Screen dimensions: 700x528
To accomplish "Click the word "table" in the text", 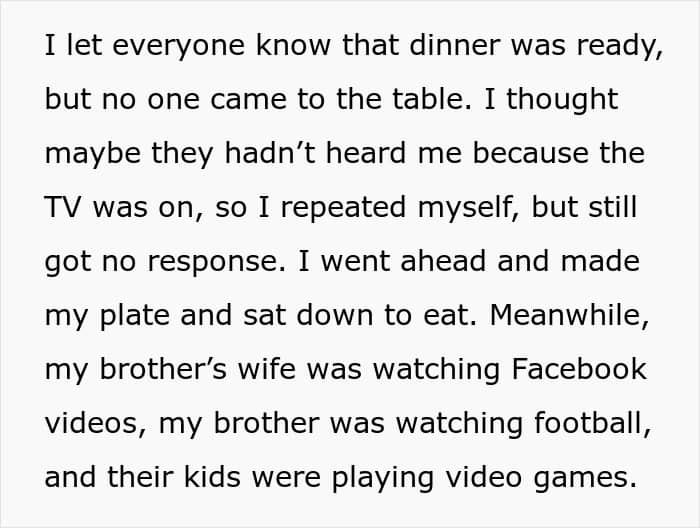I will (428, 99).
